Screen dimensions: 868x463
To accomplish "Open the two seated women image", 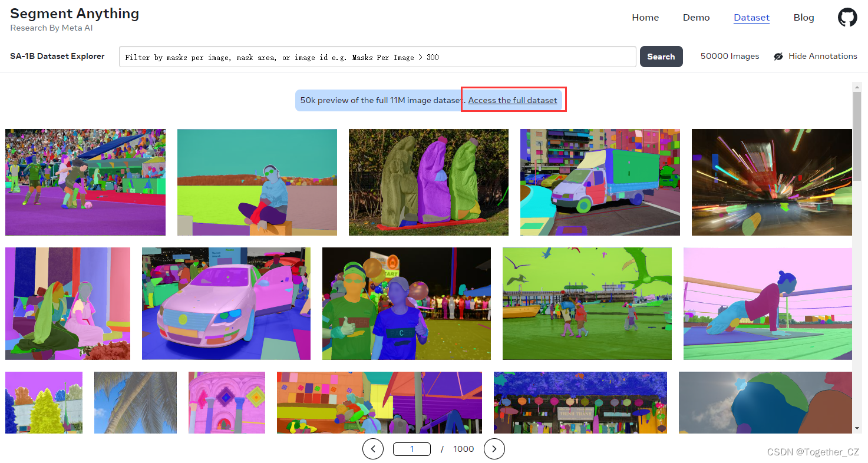I will point(68,303).
